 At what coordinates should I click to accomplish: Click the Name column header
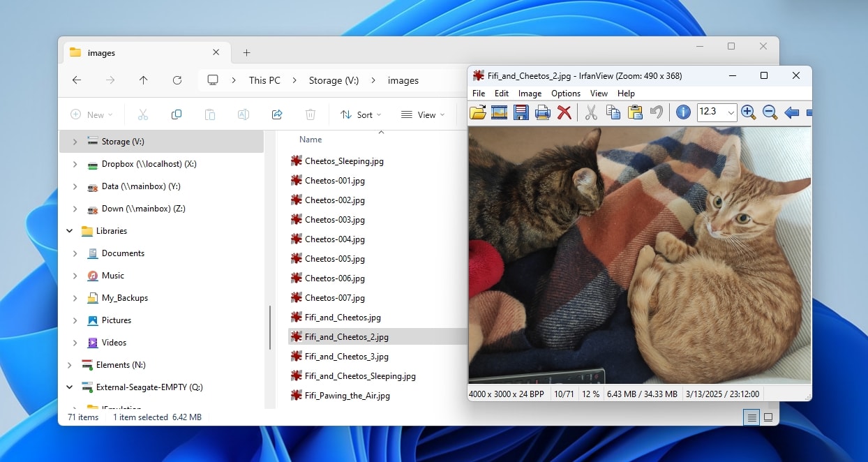click(x=310, y=140)
